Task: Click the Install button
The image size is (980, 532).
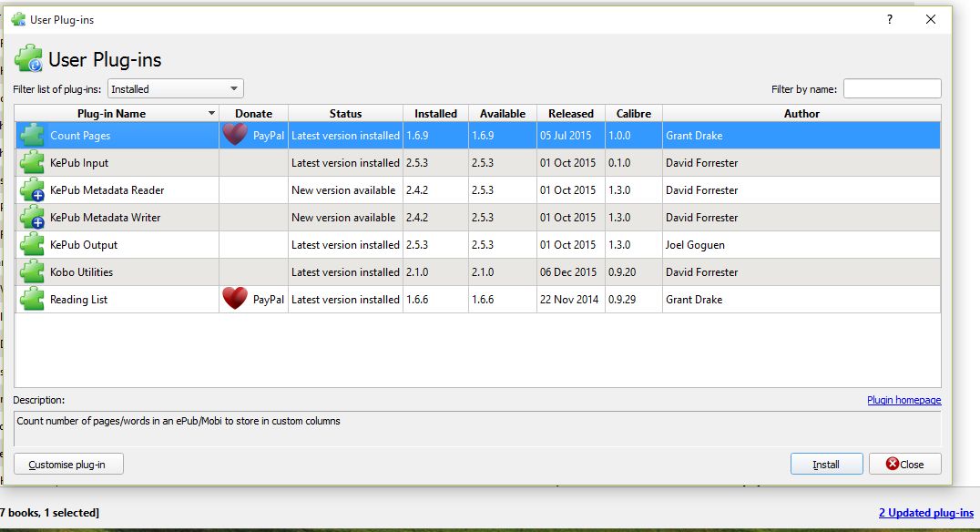Action: tap(826, 464)
